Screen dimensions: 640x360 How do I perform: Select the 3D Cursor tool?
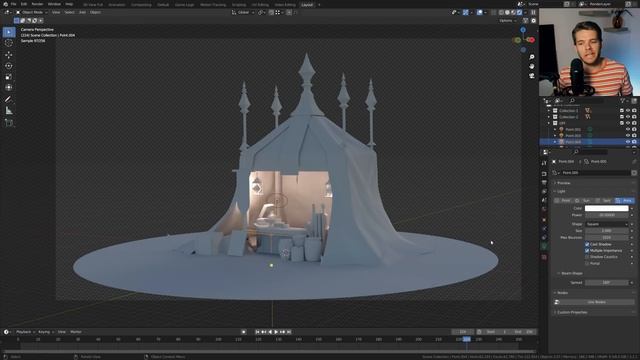coord(9,43)
